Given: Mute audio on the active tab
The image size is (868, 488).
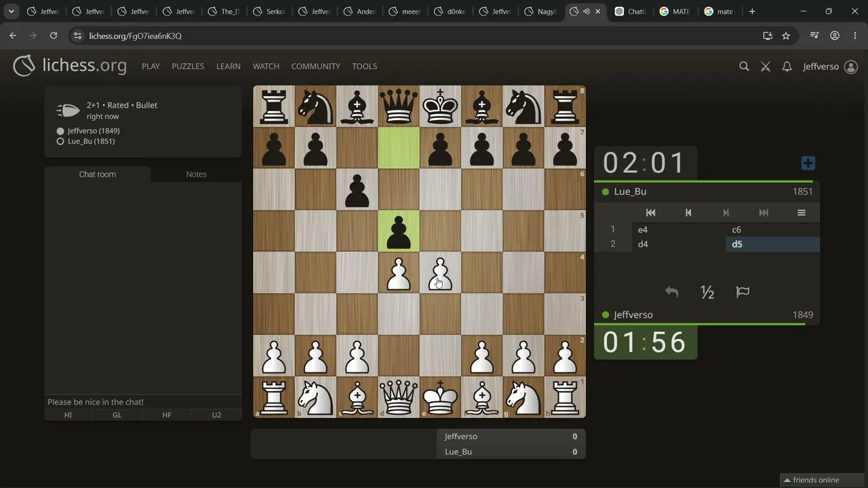Looking at the screenshot, I should pyautogui.click(x=586, y=12).
